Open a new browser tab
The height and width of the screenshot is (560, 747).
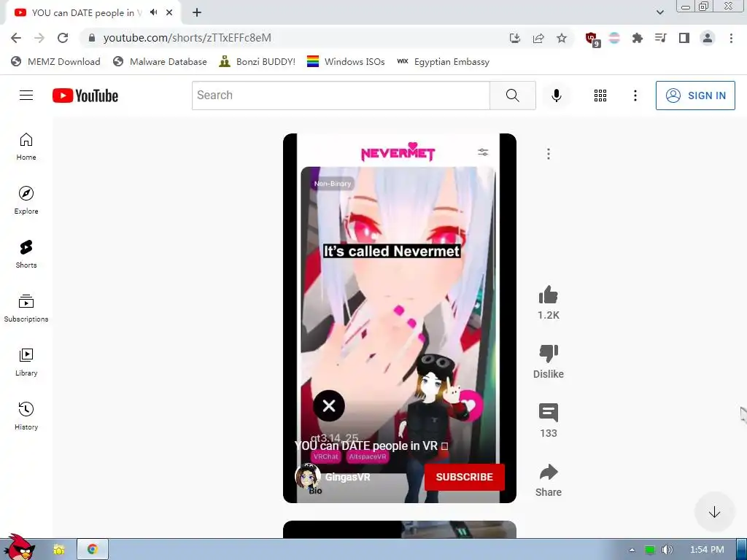pyautogui.click(x=197, y=13)
